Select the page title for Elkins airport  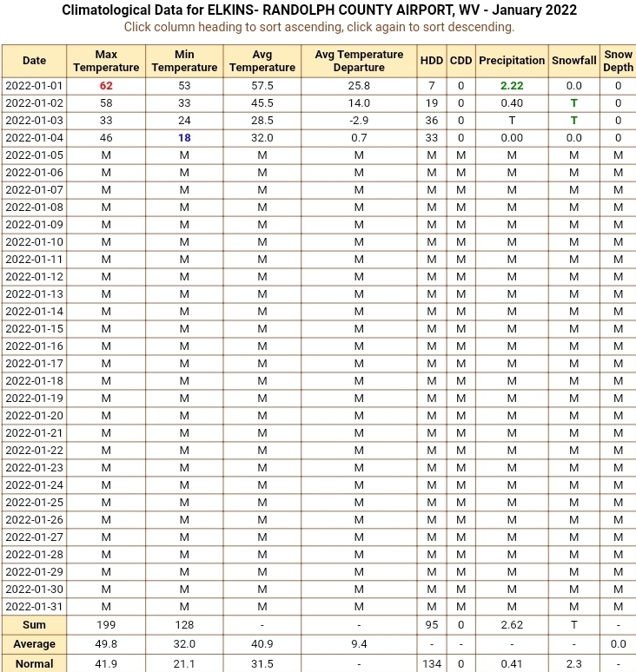point(319,10)
